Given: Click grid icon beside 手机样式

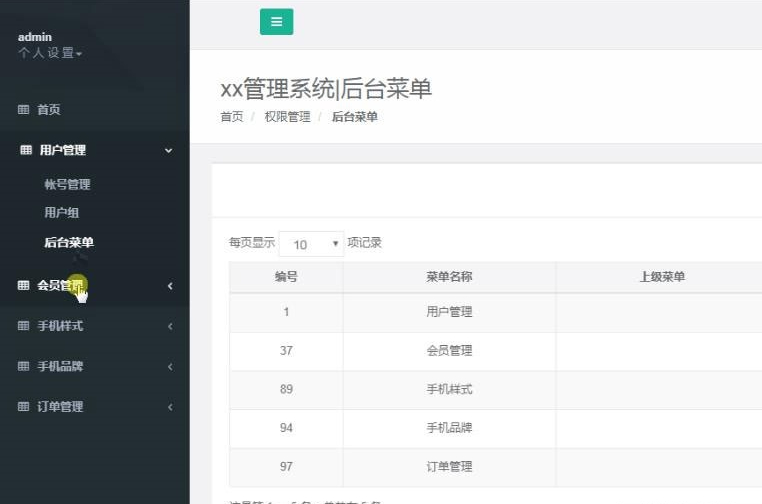Looking at the screenshot, I should (23, 326).
